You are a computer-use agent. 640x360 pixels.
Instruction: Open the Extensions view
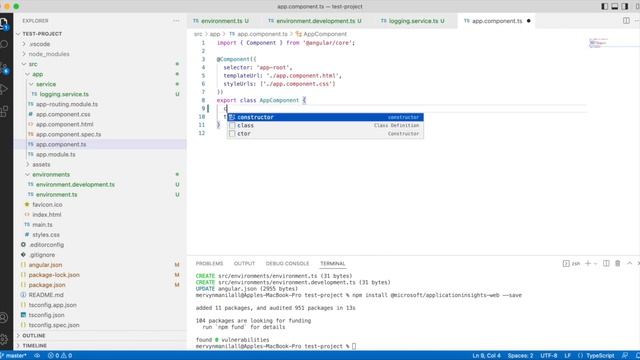[4, 111]
